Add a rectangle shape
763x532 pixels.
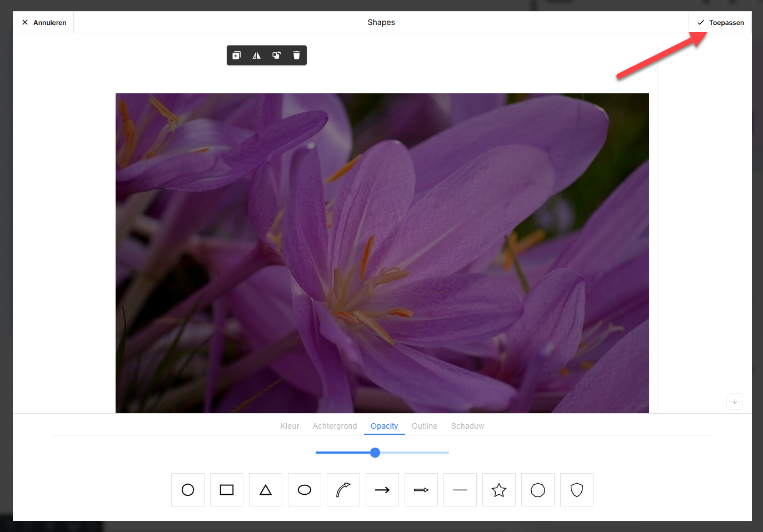pos(227,490)
